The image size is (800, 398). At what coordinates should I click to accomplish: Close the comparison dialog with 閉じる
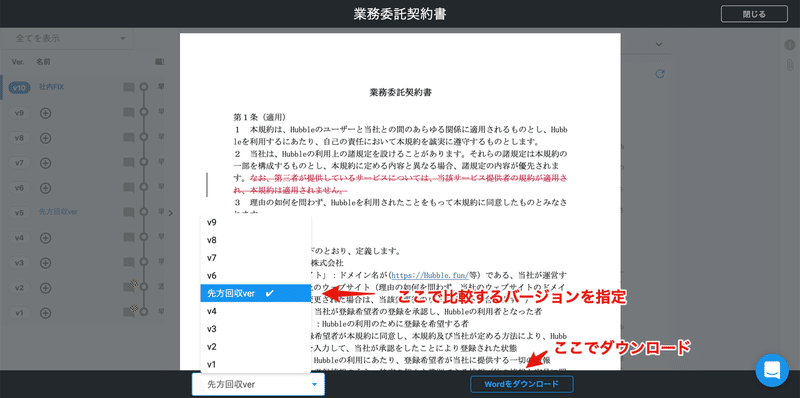[x=754, y=14]
